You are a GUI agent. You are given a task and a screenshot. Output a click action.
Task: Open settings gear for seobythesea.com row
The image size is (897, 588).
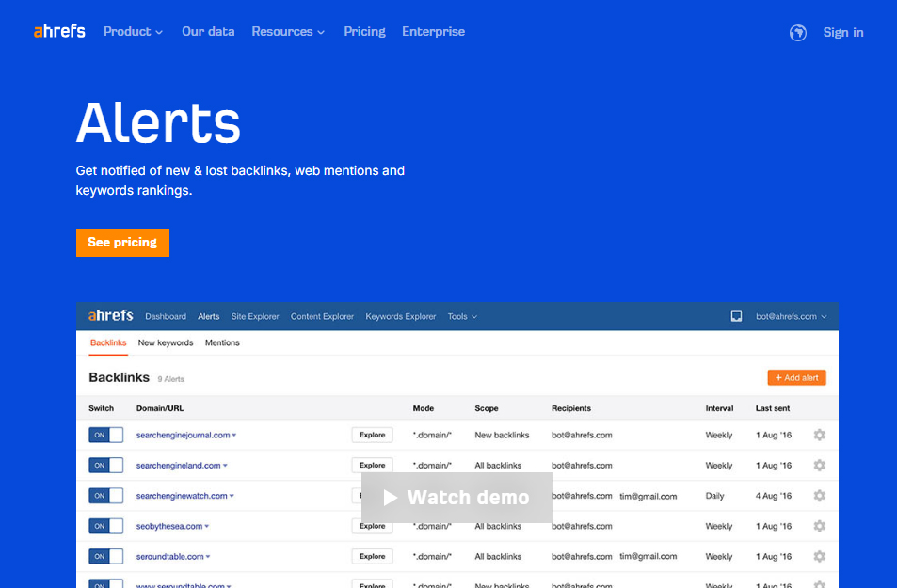point(819,526)
